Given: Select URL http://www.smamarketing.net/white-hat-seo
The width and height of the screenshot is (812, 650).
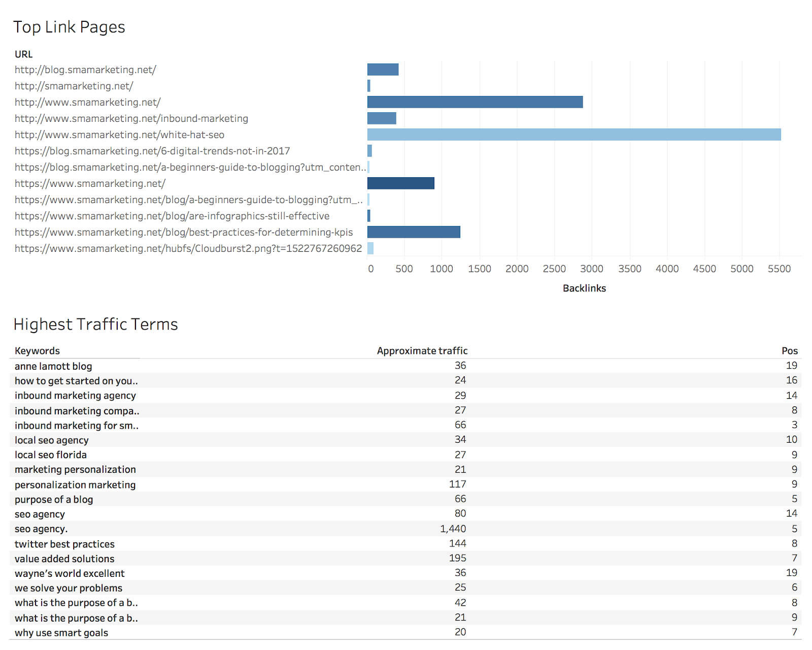Looking at the screenshot, I should pyautogui.click(x=119, y=135).
